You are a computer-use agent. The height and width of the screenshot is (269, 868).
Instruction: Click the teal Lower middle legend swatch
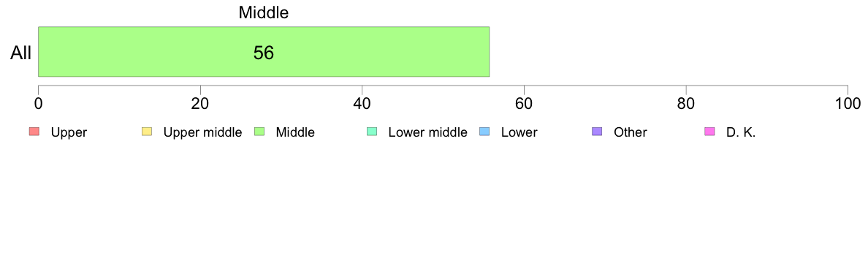[372, 132]
